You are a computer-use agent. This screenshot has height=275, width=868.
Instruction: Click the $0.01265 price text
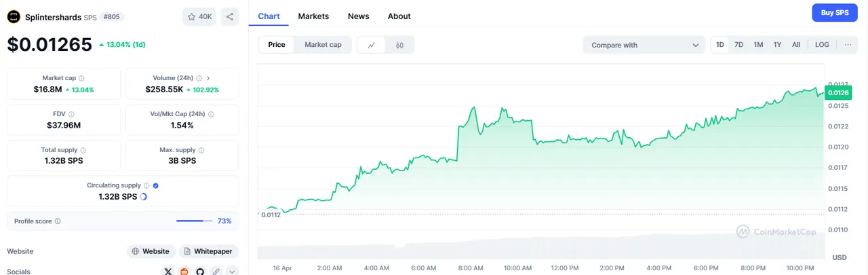50,45
